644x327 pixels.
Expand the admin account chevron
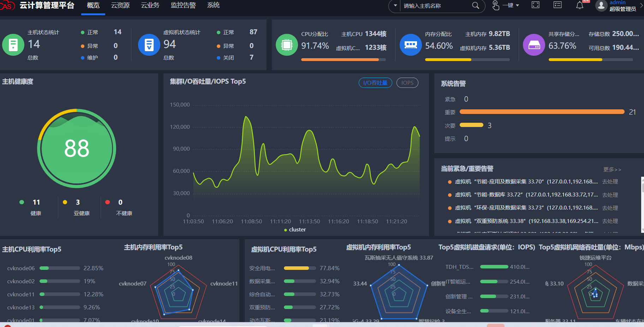tap(642, 5)
